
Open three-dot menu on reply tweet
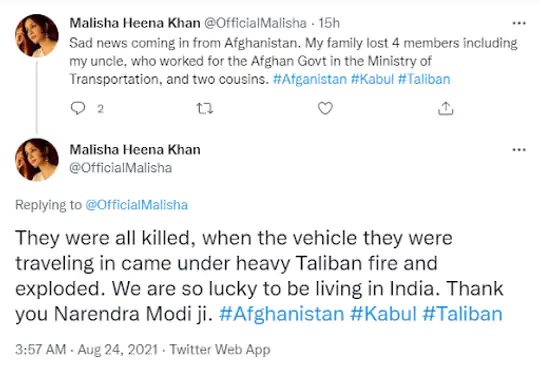click(519, 150)
